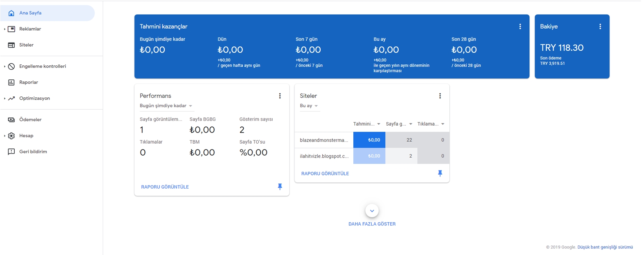This screenshot has width=644, height=255.
Task: Click the block icon beside Engelleme kontrolleri
Action: (11, 66)
